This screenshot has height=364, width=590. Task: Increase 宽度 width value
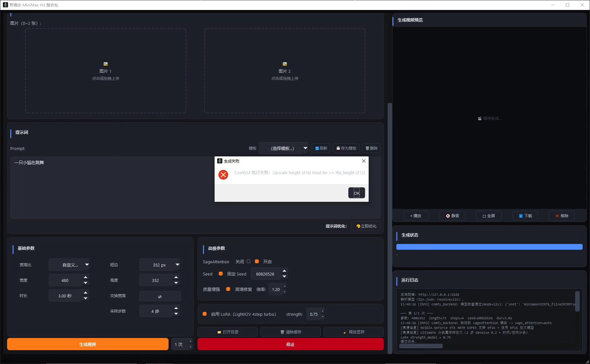[x=85, y=277]
